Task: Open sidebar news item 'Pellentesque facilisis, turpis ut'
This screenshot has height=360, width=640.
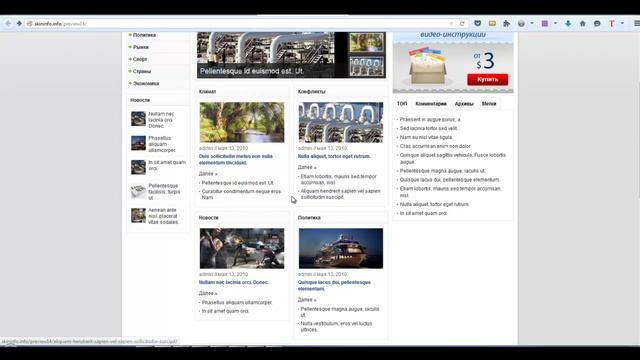Action: 164,191
